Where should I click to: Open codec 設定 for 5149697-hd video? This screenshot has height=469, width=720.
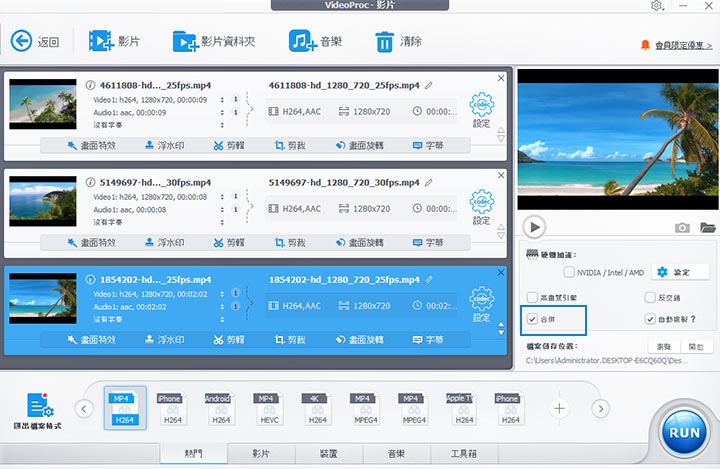click(482, 207)
